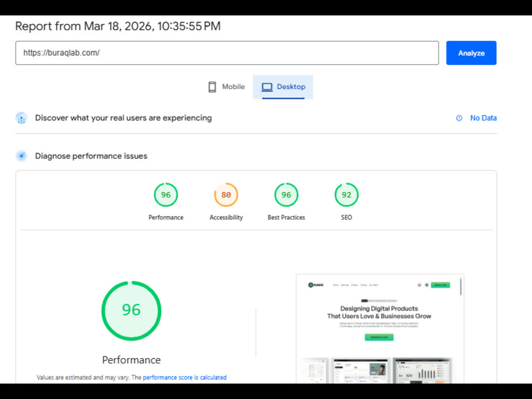This screenshot has height=399, width=532.
Task: Open the buraqlab page screenshot thumbnail
Action: click(380, 329)
